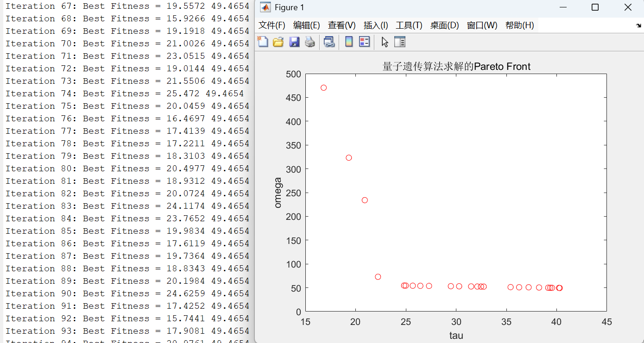Click the Figure 1 window title text

[x=290, y=7]
